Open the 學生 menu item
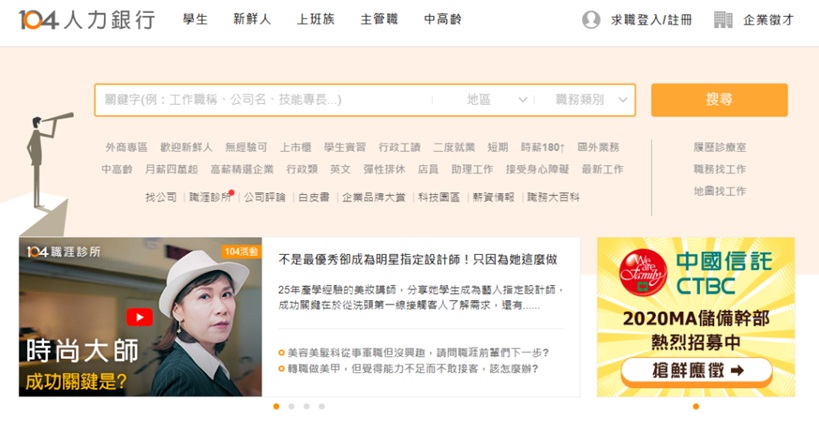Viewport: 819px width, 433px height. (195, 20)
